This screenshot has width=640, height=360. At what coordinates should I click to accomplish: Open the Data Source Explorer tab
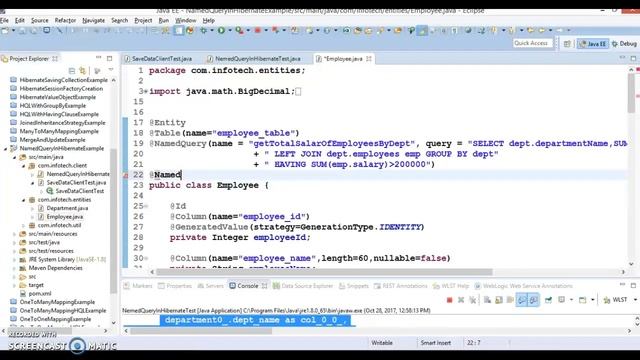coord(302,286)
